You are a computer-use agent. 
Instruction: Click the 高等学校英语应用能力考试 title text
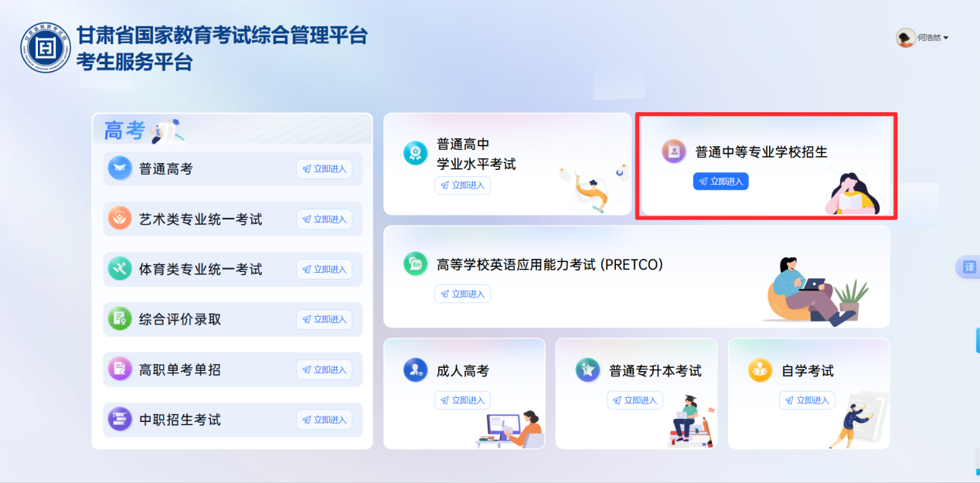[x=550, y=264]
